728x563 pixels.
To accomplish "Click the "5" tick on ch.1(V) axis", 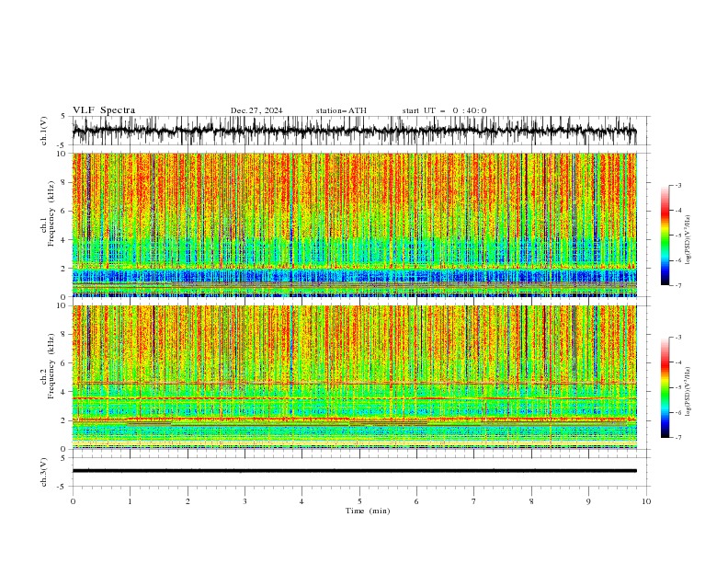I will click(63, 116).
